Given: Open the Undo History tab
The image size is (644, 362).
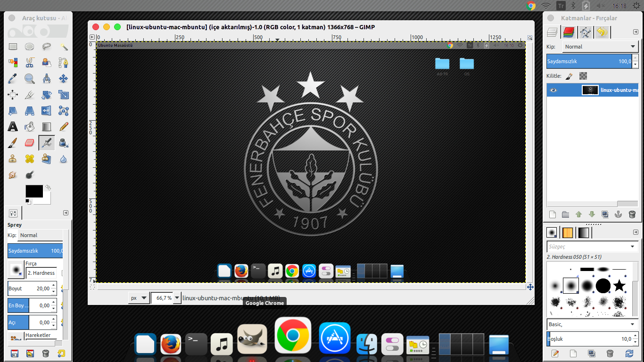Looking at the screenshot, I should point(602,32).
